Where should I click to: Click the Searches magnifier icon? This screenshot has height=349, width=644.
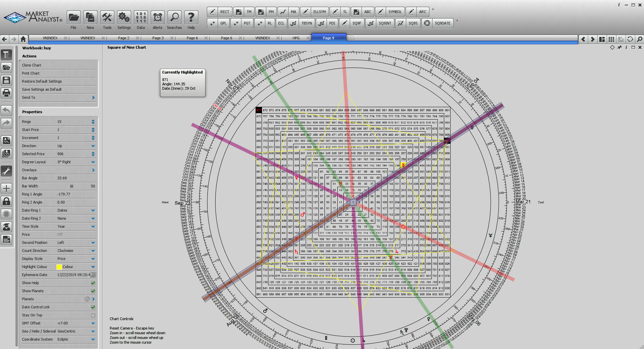[174, 17]
